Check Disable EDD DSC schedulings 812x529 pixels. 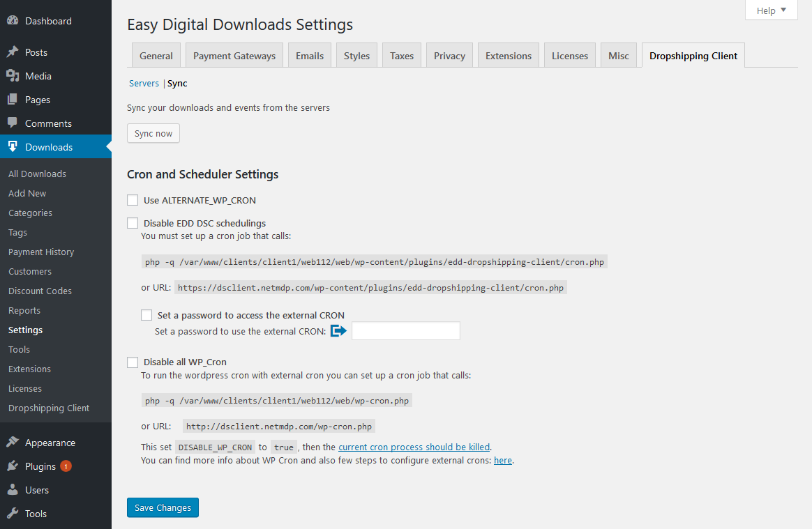[133, 223]
